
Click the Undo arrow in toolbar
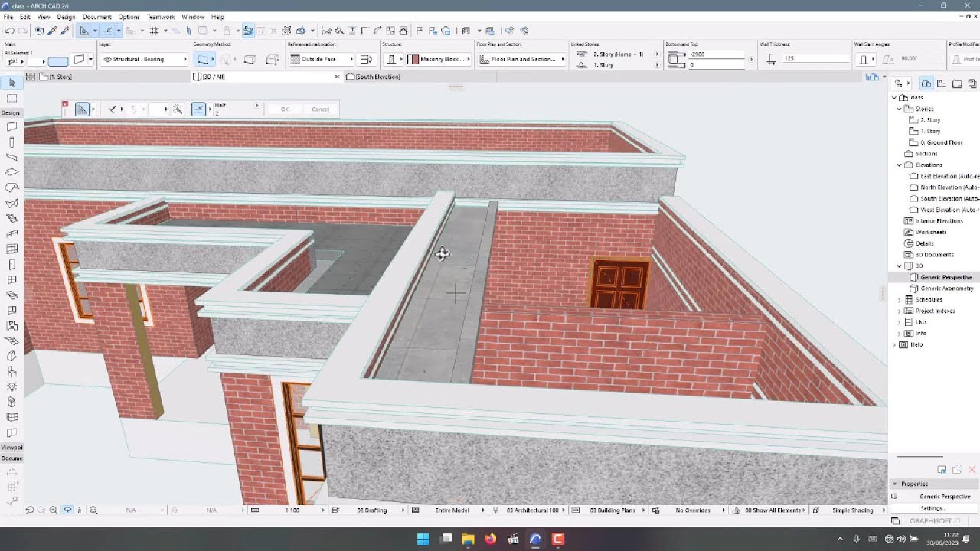click(x=9, y=31)
